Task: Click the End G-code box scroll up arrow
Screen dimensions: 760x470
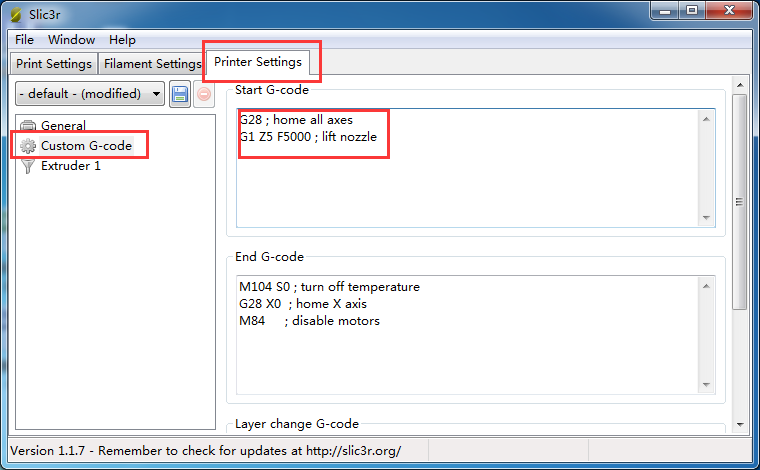Action: [x=706, y=286]
